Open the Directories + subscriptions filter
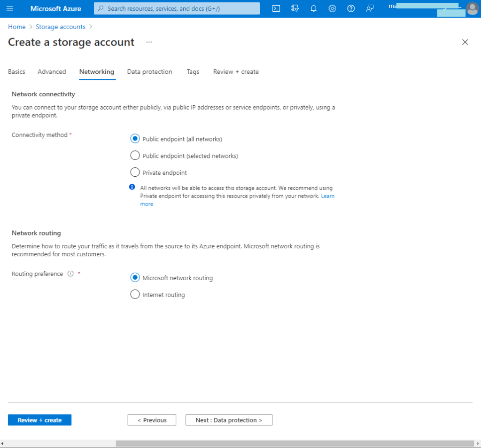This screenshot has width=481, height=448. (295, 8)
